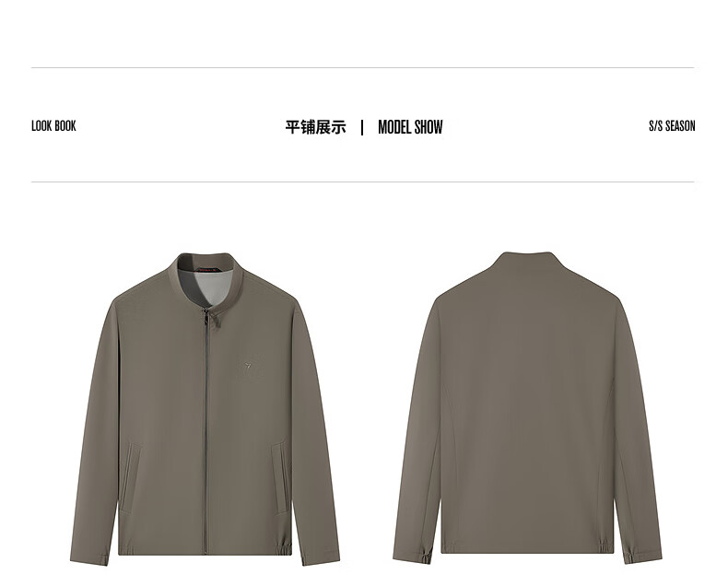Image resolution: width=728 pixels, height=586 pixels.
Task: Select the 平铺展示 heading text
Action: [316, 127]
